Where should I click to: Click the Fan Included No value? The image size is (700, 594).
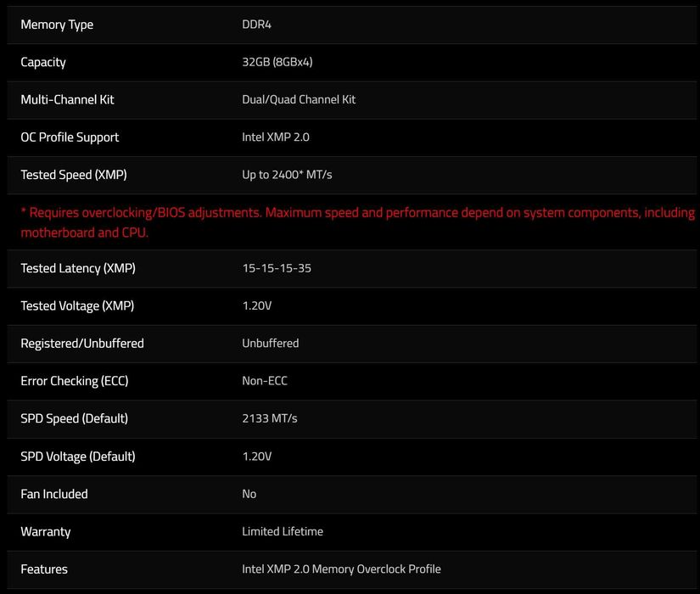[249, 494]
